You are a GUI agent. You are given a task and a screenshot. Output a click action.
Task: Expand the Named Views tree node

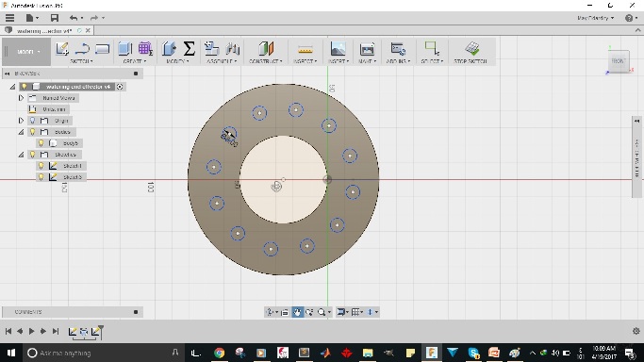(x=21, y=98)
